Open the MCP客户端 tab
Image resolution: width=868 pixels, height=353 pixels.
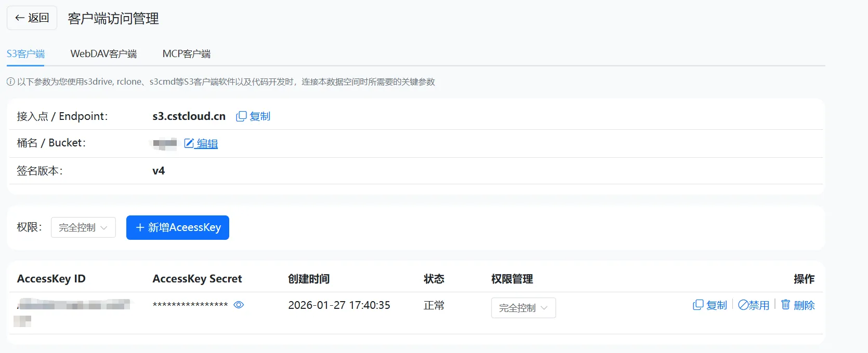[186, 54]
